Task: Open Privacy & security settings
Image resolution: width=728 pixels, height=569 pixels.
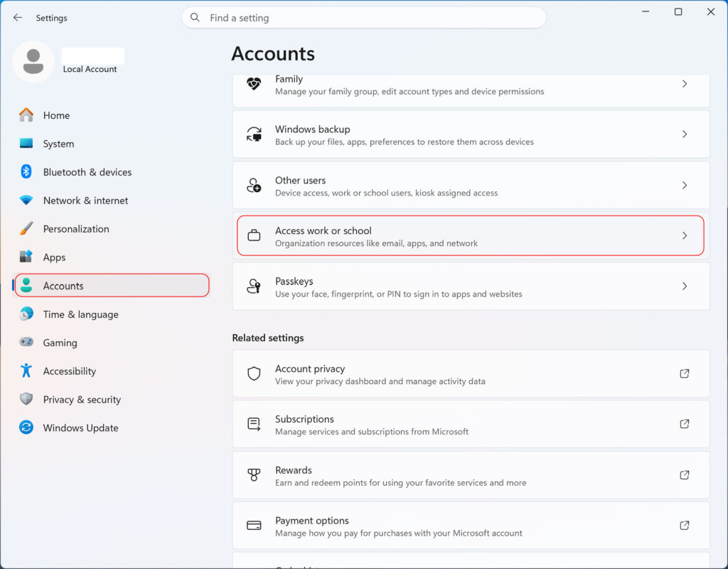Action: tap(111, 399)
